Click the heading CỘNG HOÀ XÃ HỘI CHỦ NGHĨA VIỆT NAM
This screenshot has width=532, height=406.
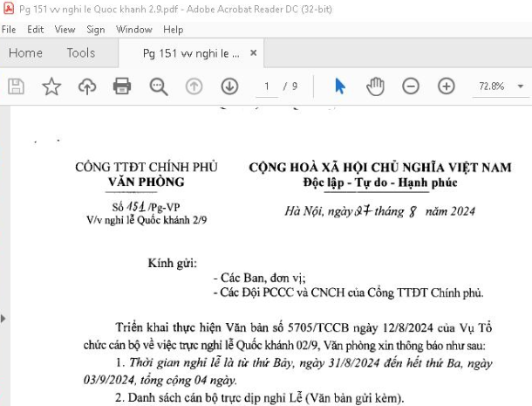(x=380, y=168)
